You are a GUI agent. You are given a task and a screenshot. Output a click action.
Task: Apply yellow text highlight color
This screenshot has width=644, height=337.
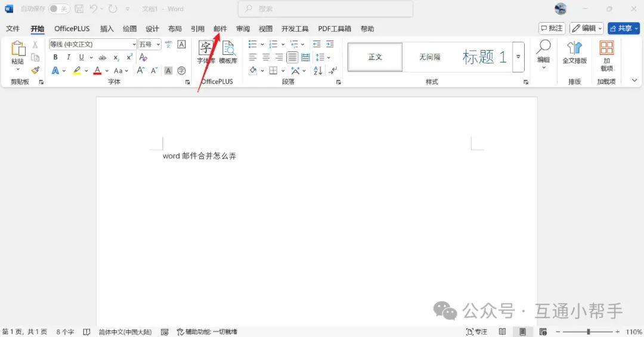pyautogui.click(x=77, y=71)
